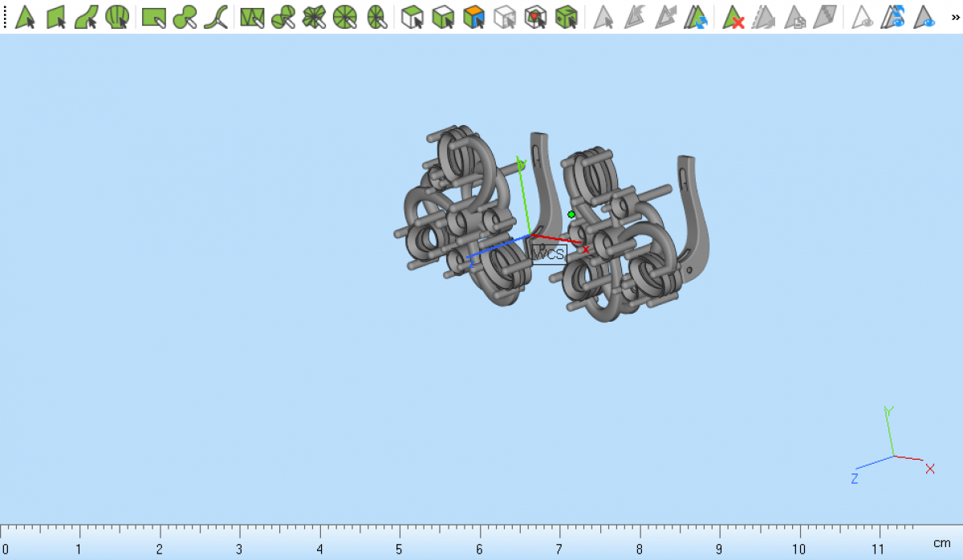Click the select surface tool icon
The width and height of the screenshot is (963, 560).
[x=56, y=17]
